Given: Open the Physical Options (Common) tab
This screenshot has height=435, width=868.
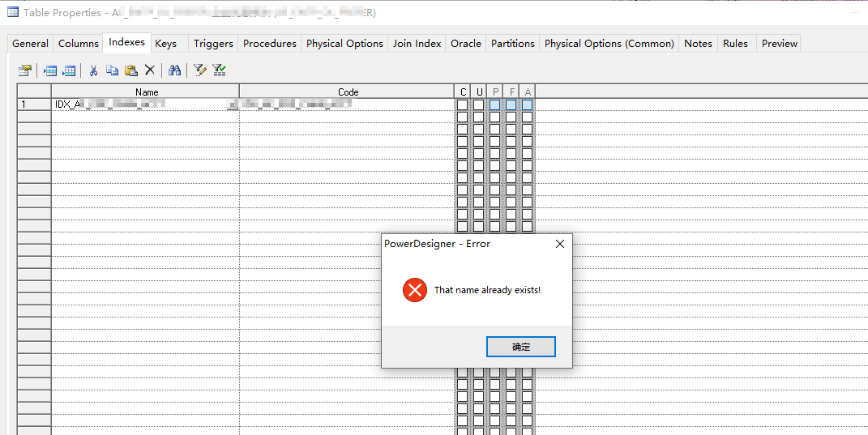Looking at the screenshot, I should [x=609, y=44].
